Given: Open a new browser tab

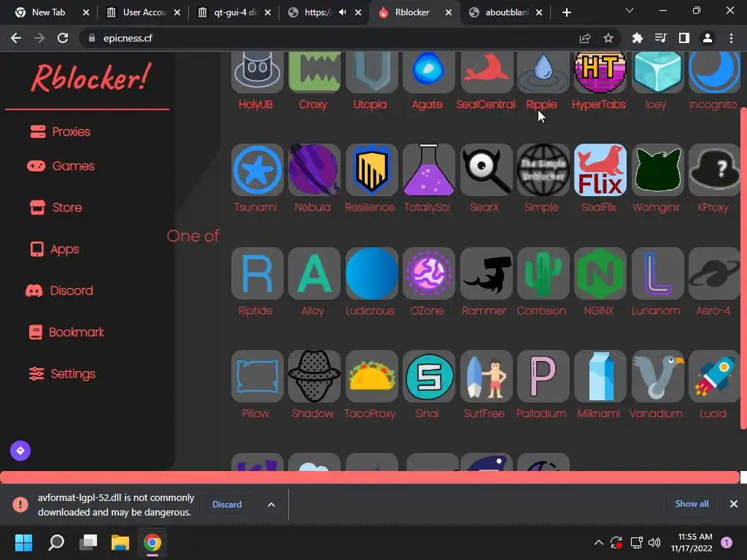Looking at the screenshot, I should point(566,12).
